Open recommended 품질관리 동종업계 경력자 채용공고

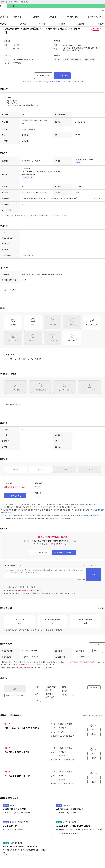tap(70, 809)
